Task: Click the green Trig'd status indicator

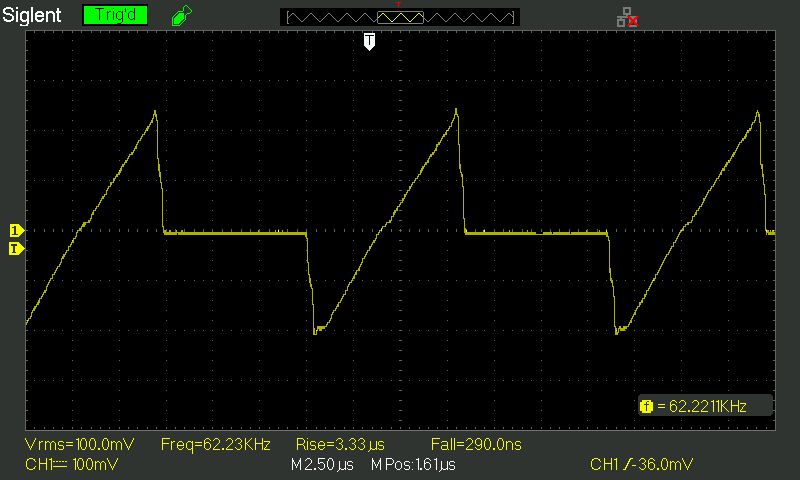Action: (x=115, y=15)
